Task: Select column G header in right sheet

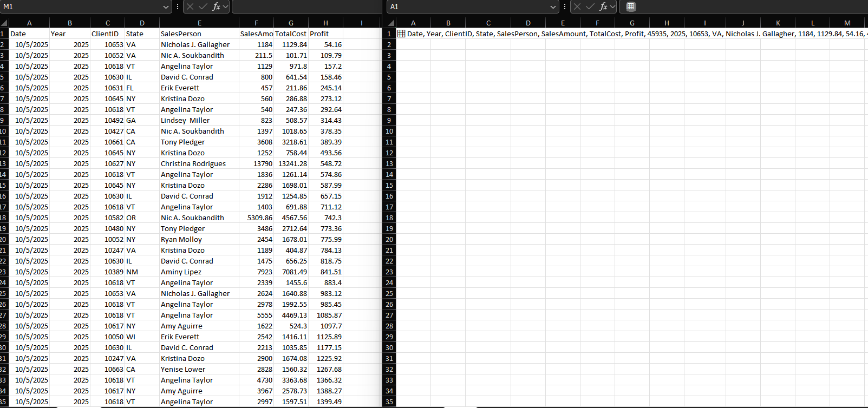Action: pos(632,23)
